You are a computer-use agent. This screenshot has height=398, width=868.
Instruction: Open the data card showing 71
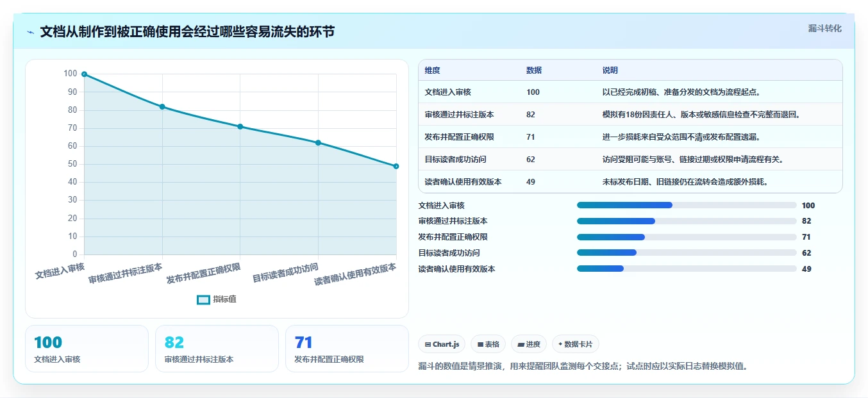point(347,349)
